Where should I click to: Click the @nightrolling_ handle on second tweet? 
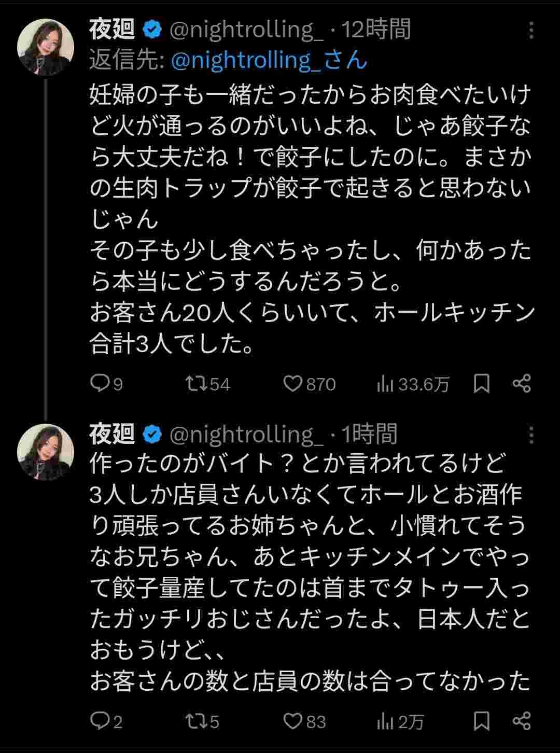246,435
